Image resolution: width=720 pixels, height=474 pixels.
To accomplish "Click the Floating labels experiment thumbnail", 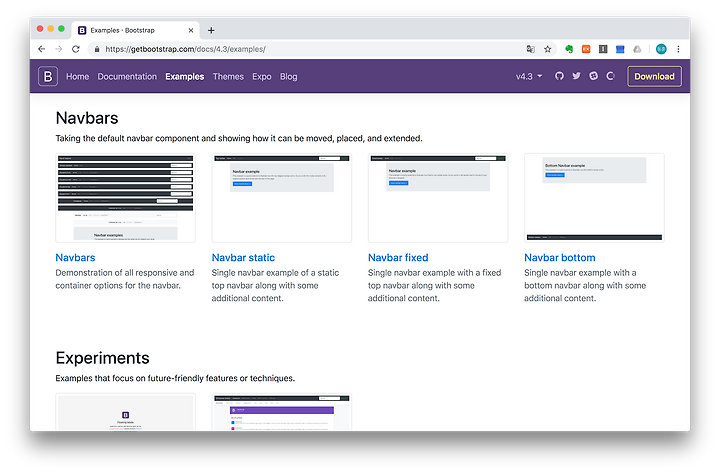I will [125, 412].
